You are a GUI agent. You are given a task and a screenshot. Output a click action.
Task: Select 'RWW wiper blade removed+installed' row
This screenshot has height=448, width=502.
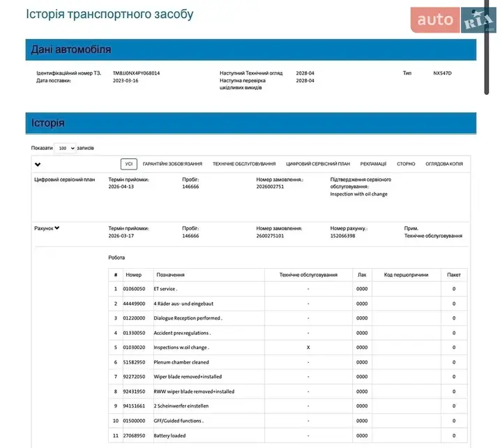(288, 391)
